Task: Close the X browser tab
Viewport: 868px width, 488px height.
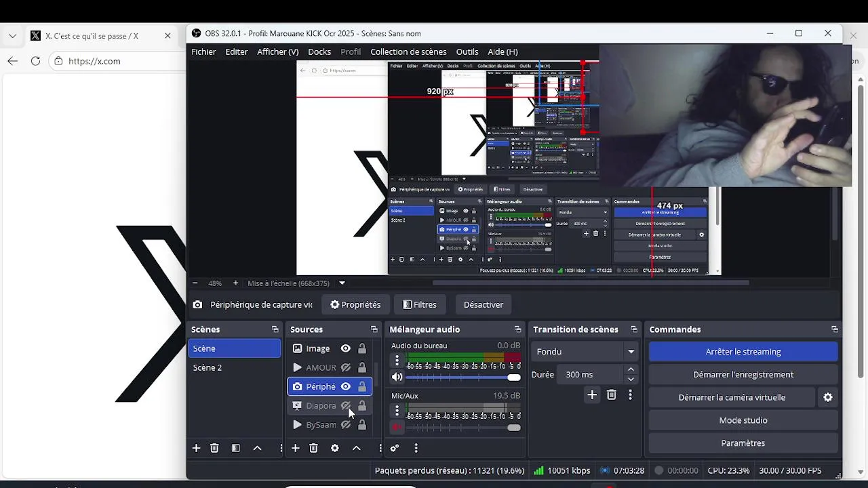Action: 167,36
